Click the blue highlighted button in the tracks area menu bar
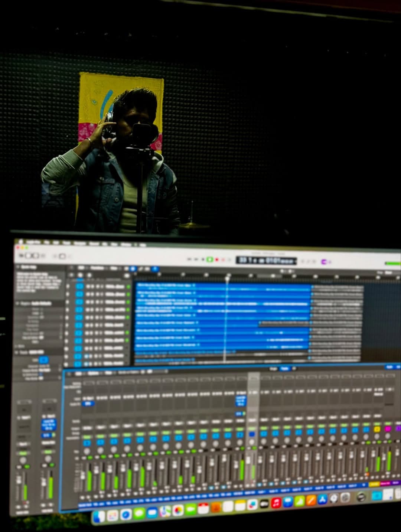The width and height of the screenshot is (401, 532). point(133,268)
